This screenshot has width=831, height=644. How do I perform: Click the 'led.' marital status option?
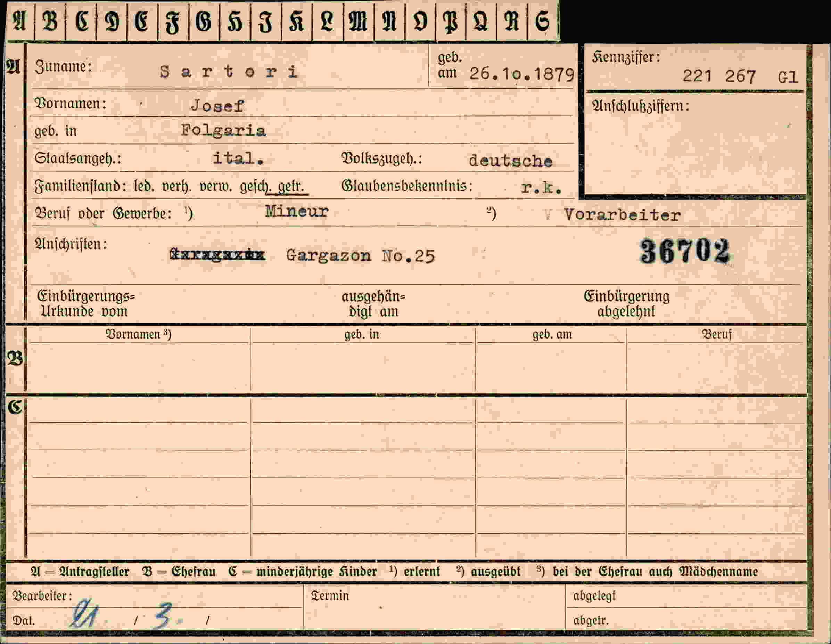pyautogui.click(x=144, y=186)
